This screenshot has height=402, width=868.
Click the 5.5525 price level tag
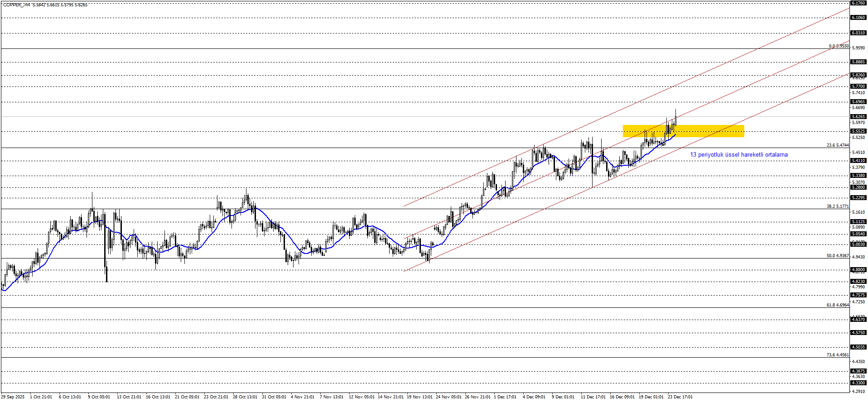(x=858, y=131)
